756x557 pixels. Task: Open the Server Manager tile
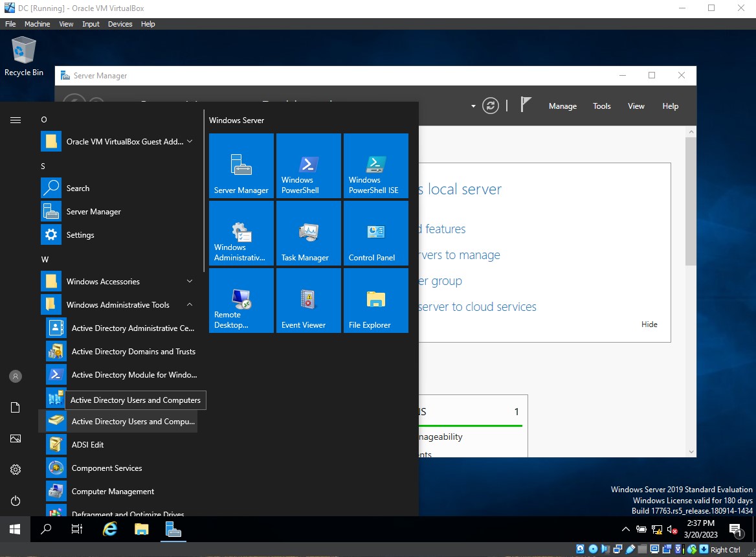(x=241, y=165)
